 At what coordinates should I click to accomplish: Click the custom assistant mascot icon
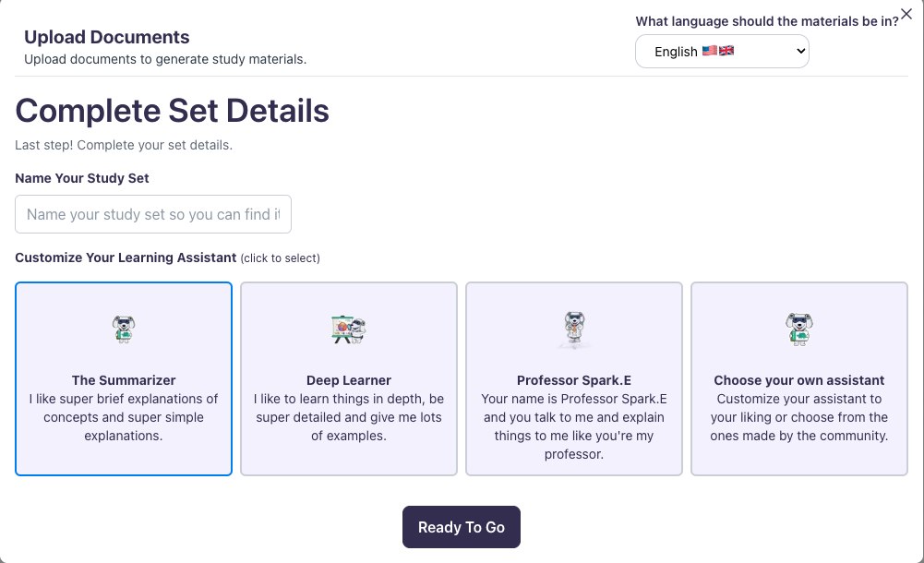[x=798, y=329]
